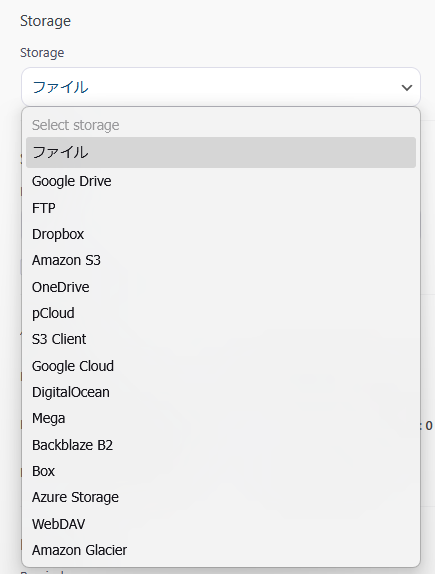Choose Azure Storage option
This screenshot has height=574, width=435.
(x=221, y=497)
